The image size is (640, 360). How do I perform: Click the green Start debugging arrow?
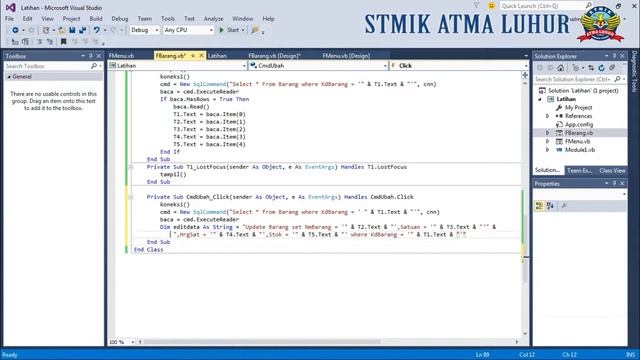(222, 30)
